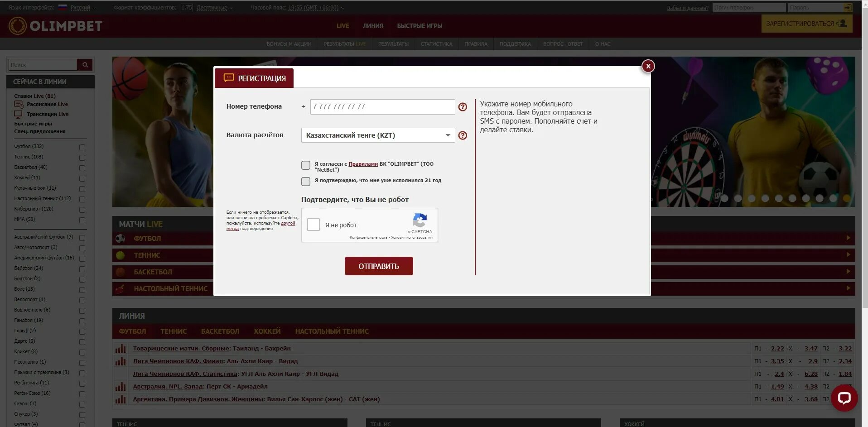
Task: Click the Russian flag language icon
Action: (x=63, y=8)
